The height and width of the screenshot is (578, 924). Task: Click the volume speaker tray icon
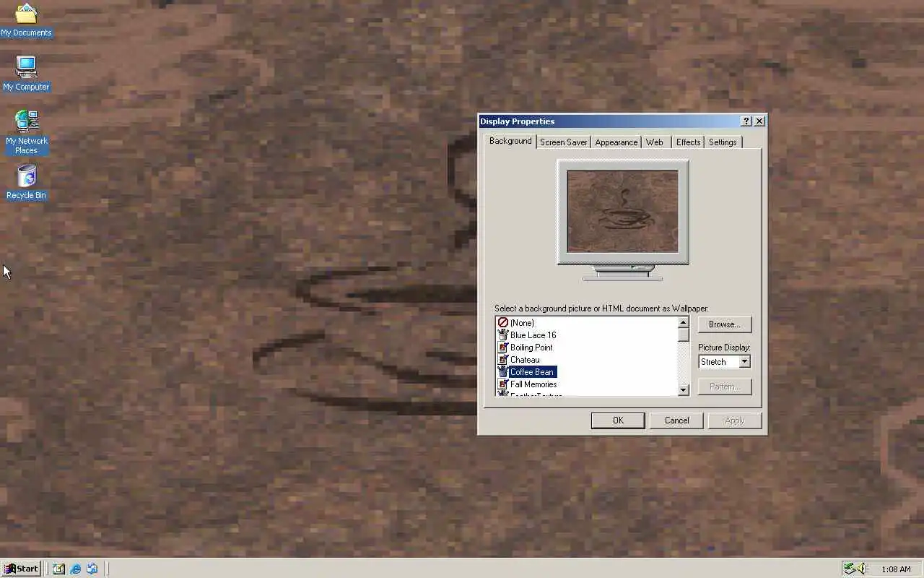coord(862,569)
